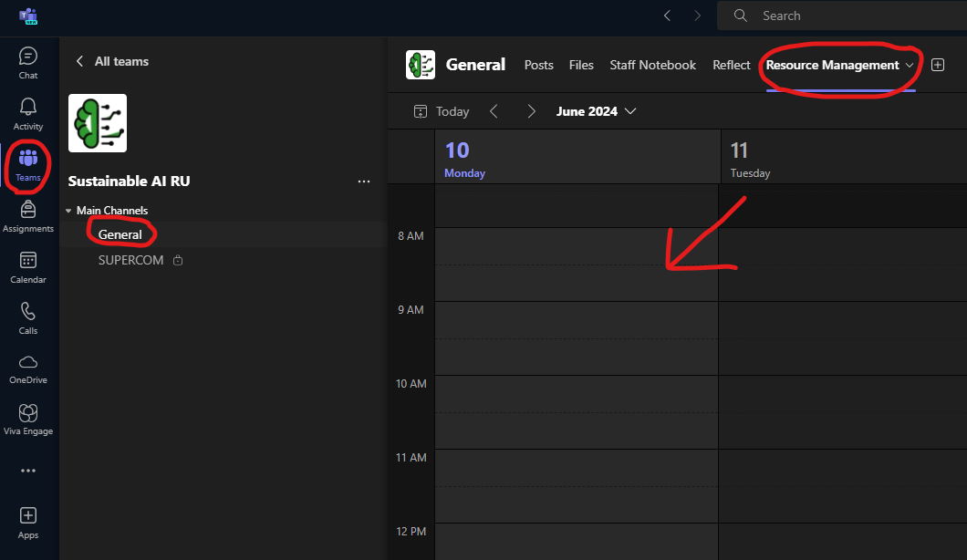The image size is (967, 560).
Task: Go back to All teams
Action: pos(111,61)
